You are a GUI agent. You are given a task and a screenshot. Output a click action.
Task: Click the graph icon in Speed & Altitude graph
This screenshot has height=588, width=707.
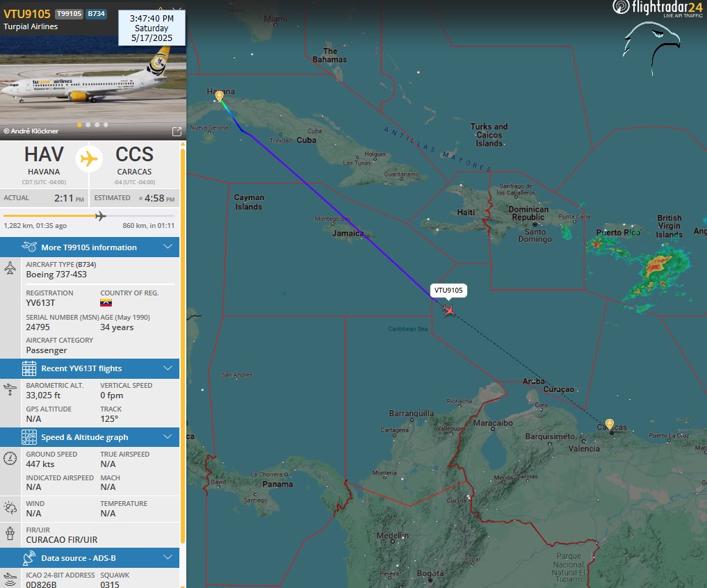[x=29, y=437]
